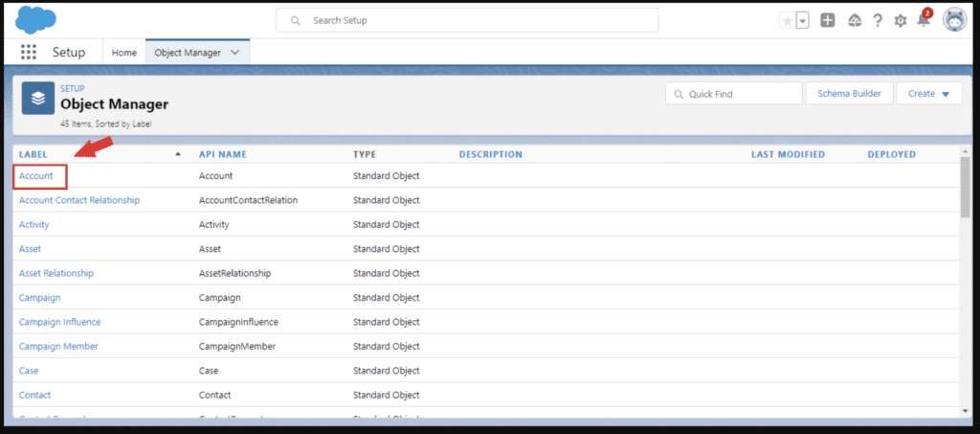
Task: Open the Contact object link
Action: click(35, 396)
